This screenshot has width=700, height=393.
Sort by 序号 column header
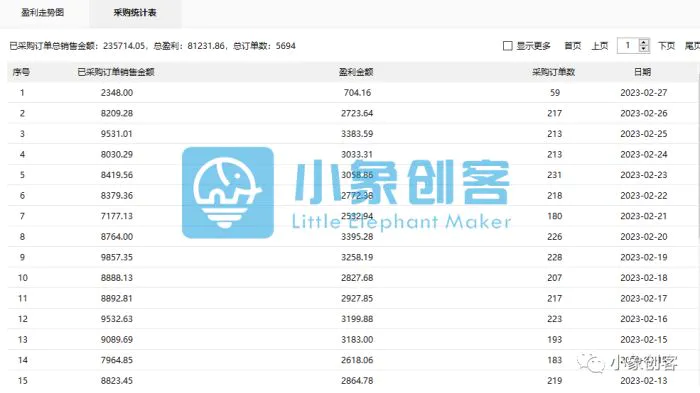tap(21, 72)
